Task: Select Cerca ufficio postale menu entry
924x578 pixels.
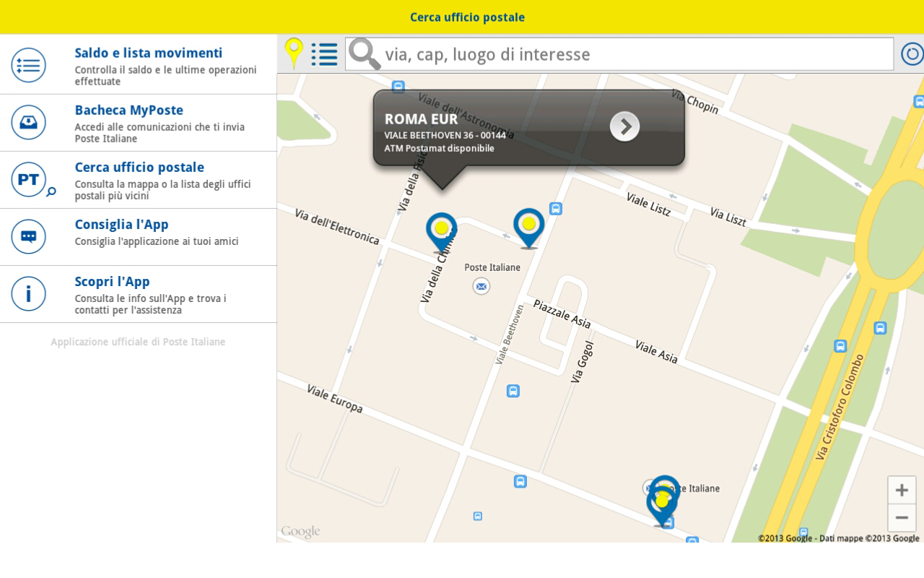Action: pyautogui.click(x=139, y=180)
